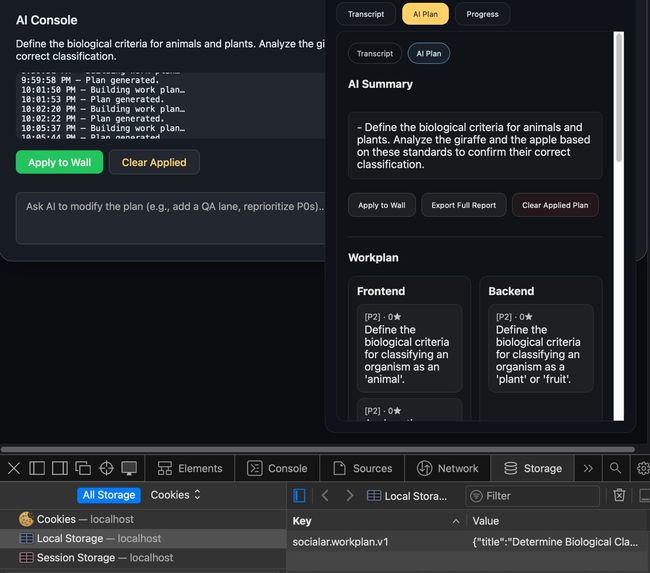Click the Clear Applied button

coord(154,162)
